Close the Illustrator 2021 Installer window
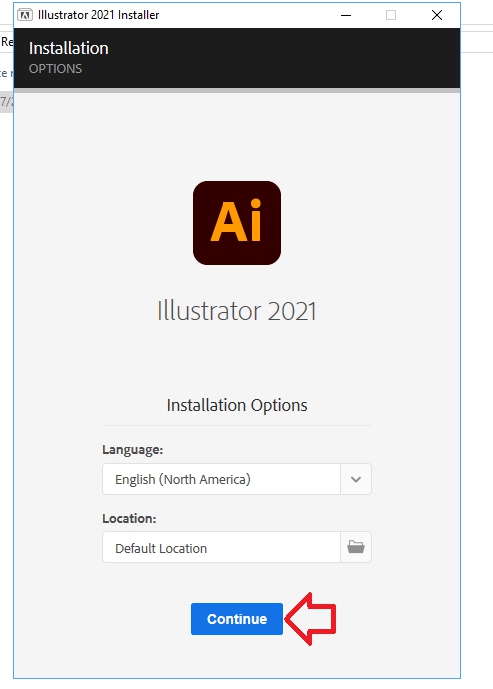The width and height of the screenshot is (493, 689). (x=437, y=15)
